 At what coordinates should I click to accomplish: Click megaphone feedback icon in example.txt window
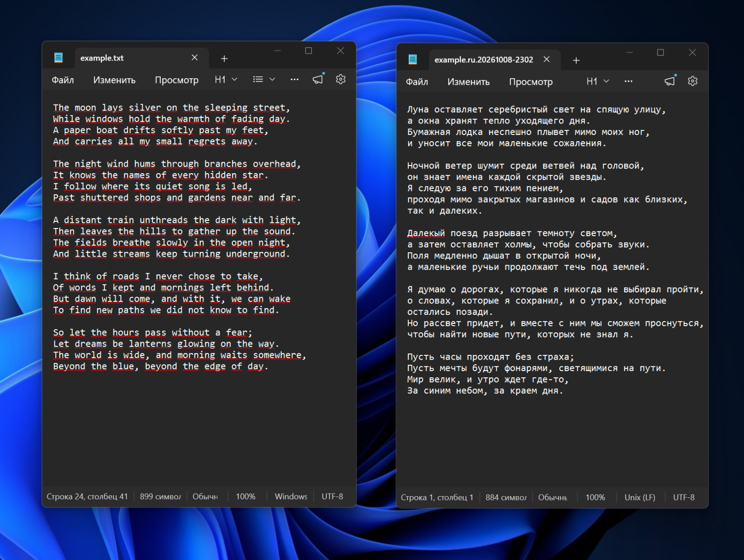318,79
